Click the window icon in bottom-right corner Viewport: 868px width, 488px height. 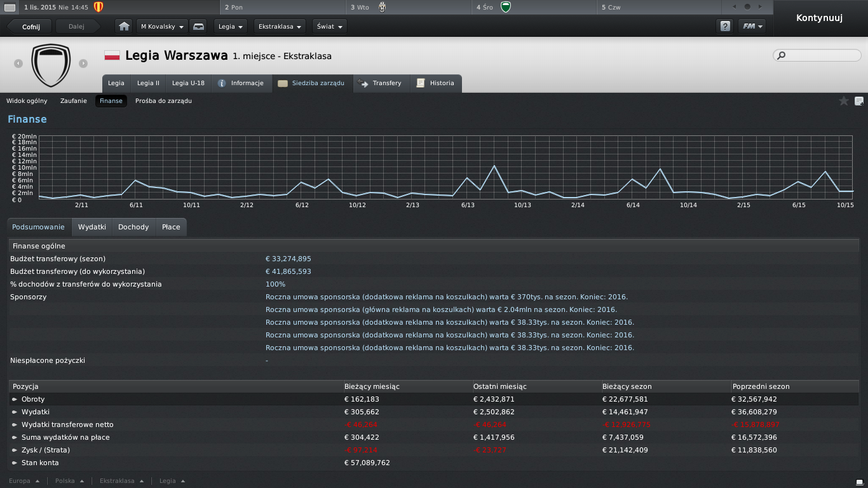[860, 482]
